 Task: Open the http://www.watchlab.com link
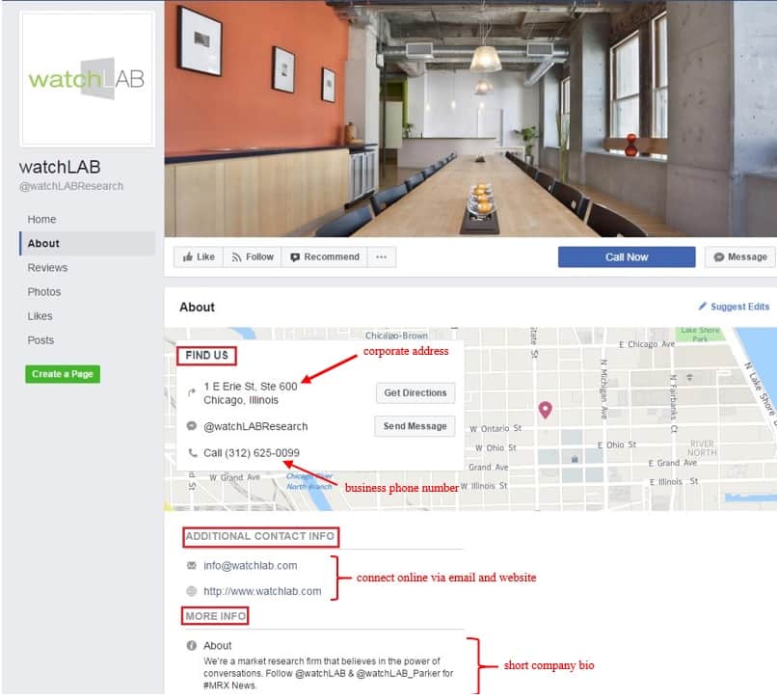click(x=262, y=591)
